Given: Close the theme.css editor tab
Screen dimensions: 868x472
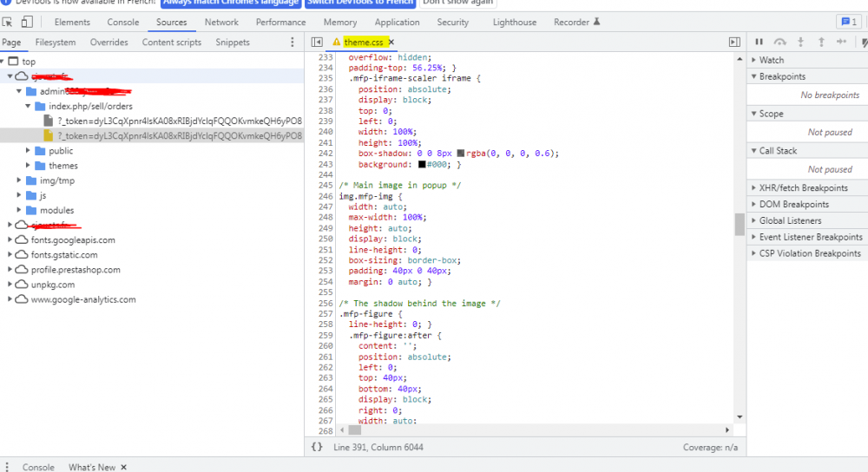Looking at the screenshot, I should pyautogui.click(x=391, y=42).
